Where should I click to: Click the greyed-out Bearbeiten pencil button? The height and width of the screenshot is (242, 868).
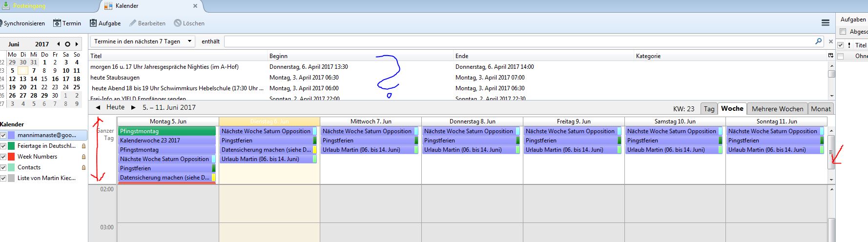[147, 23]
